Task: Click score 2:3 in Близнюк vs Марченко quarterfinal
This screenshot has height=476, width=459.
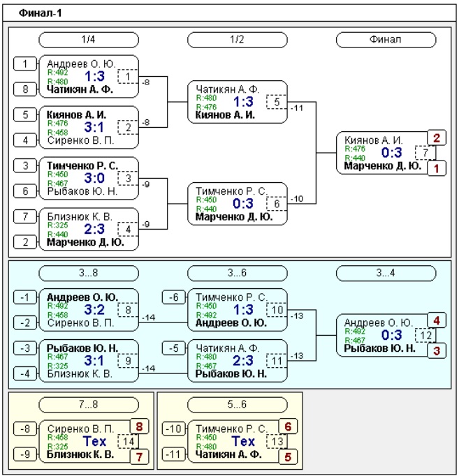Action: click(94, 229)
